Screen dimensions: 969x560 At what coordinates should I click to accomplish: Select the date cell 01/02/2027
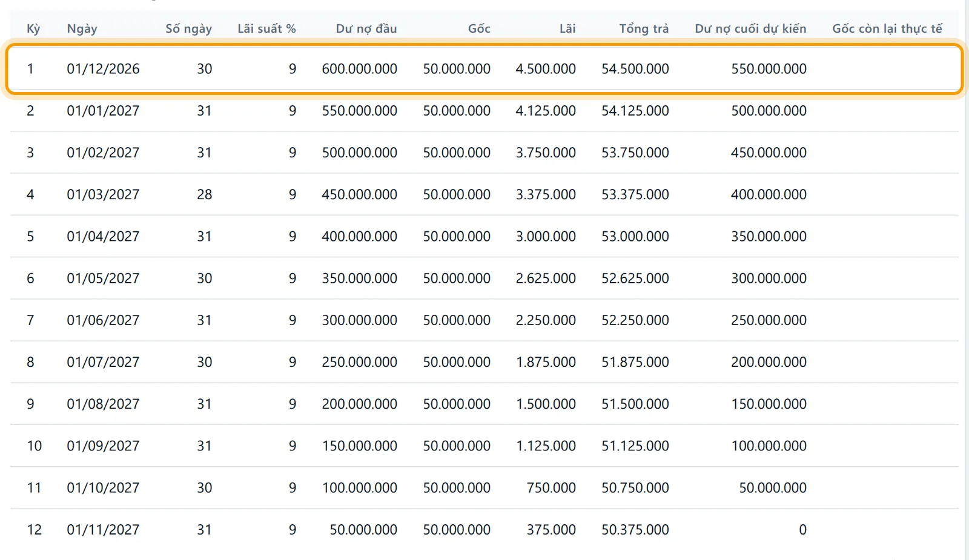103,153
